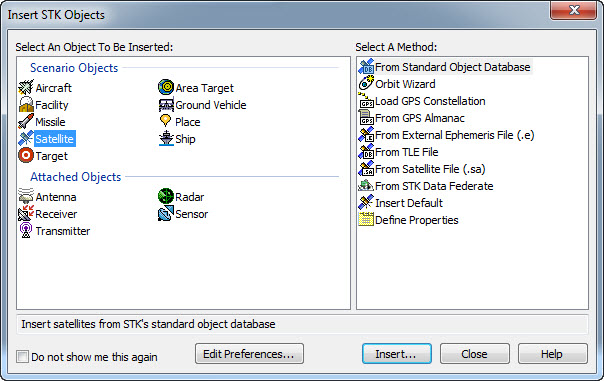The width and height of the screenshot is (604, 381).
Task: Select the Missile object label
Action: tap(50, 122)
